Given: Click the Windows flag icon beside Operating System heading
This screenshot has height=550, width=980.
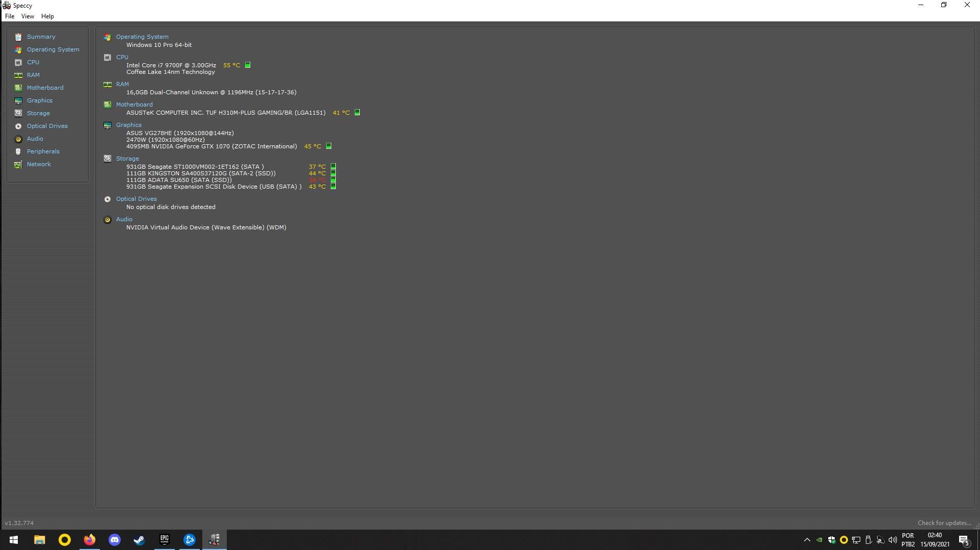Looking at the screenshot, I should [108, 37].
